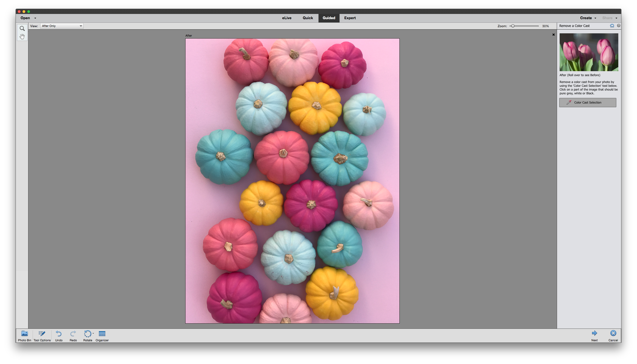
Task: Open the Organizer
Action: pos(102,336)
